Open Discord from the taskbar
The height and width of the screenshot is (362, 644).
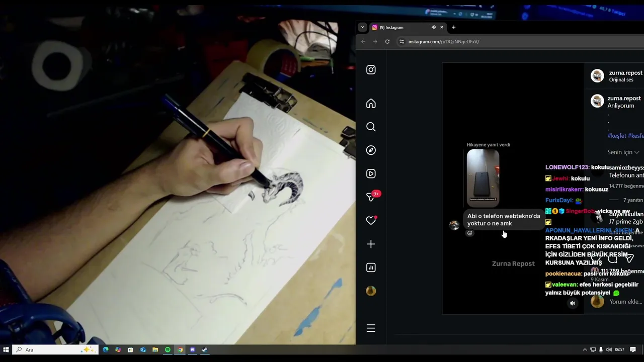tap(192, 349)
